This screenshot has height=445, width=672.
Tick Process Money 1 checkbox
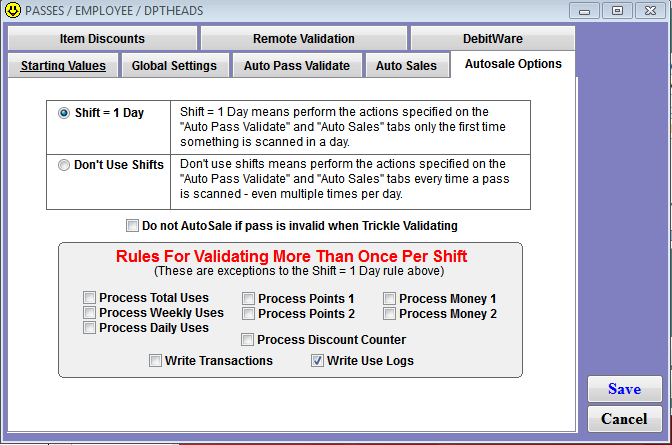pos(389,298)
